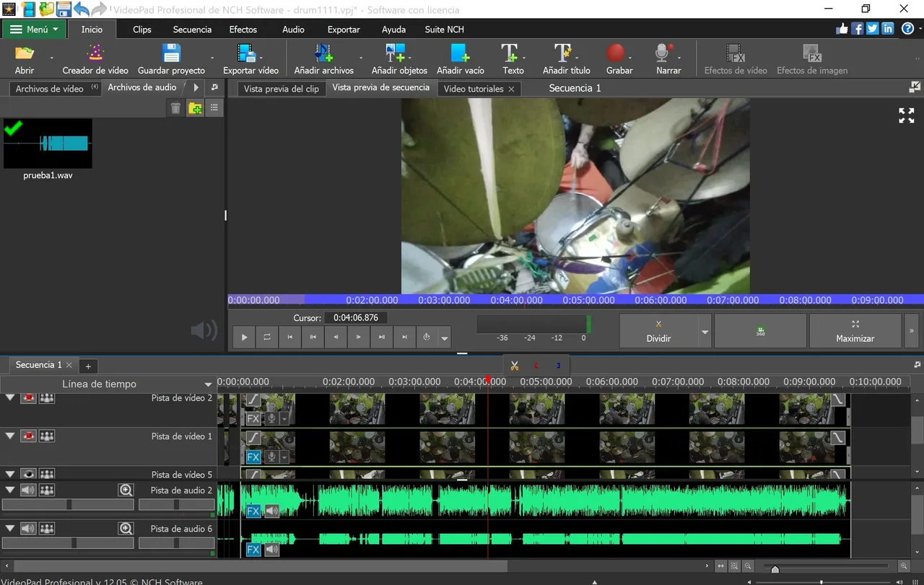This screenshot has width=924, height=585.
Task: Zoom out the timeline
Action: point(748,566)
